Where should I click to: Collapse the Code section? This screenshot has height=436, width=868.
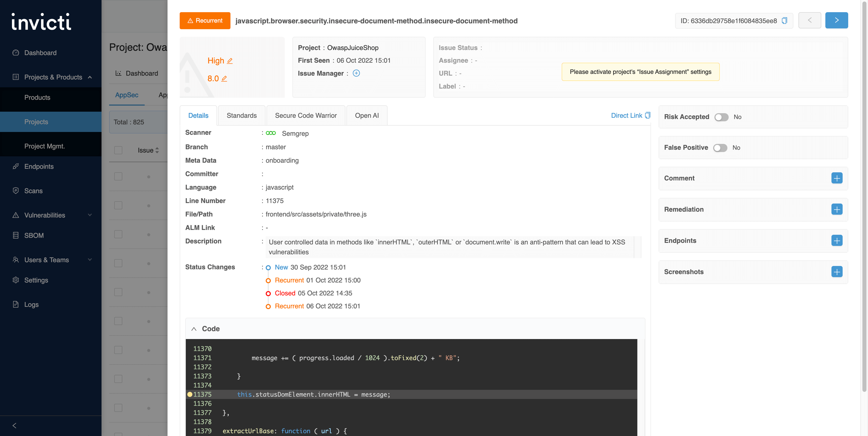(x=194, y=329)
